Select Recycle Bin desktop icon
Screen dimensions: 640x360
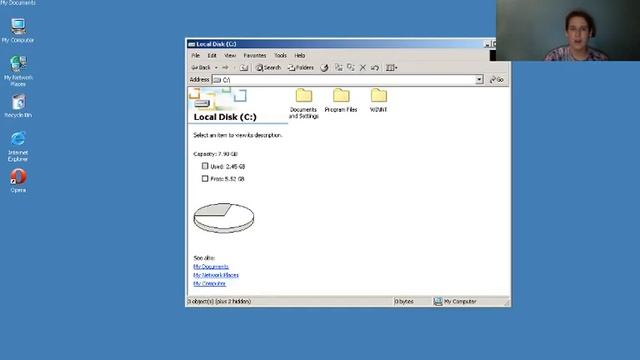(18, 106)
